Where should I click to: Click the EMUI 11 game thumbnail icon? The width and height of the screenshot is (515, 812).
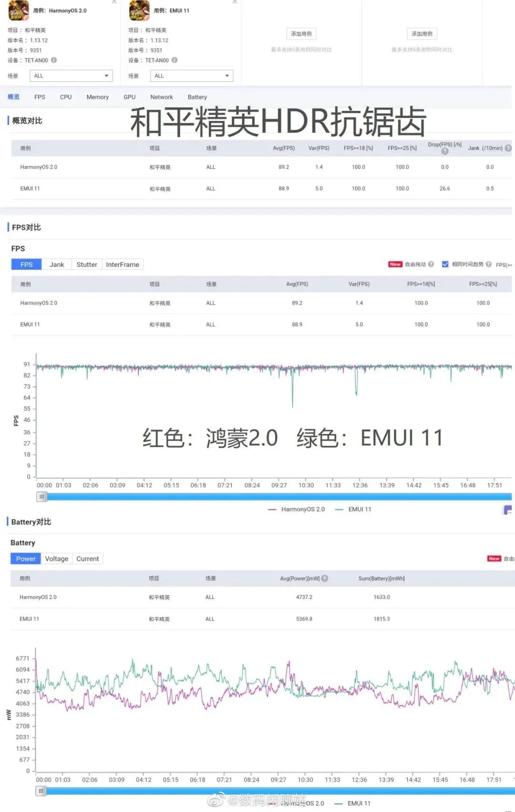(x=139, y=10)
